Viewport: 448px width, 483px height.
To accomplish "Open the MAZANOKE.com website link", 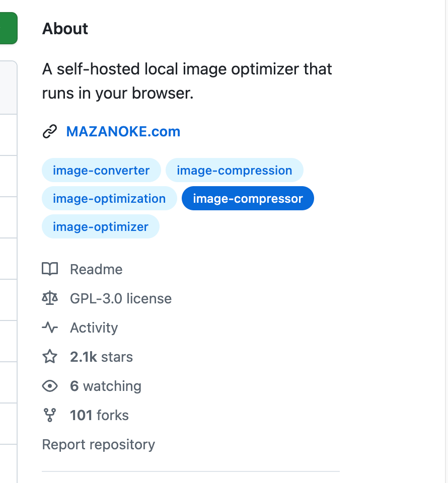I will tap(123, 132).
